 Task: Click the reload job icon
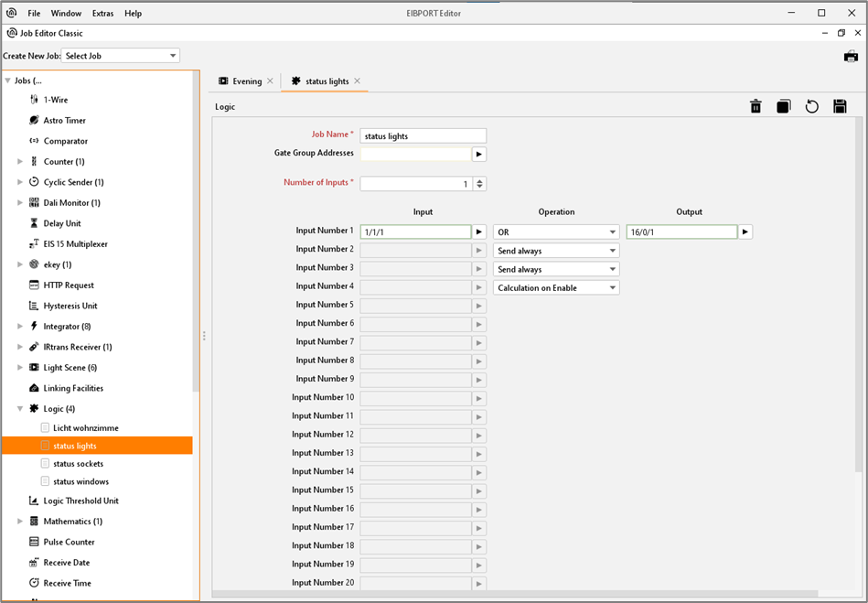pos(811,107)
